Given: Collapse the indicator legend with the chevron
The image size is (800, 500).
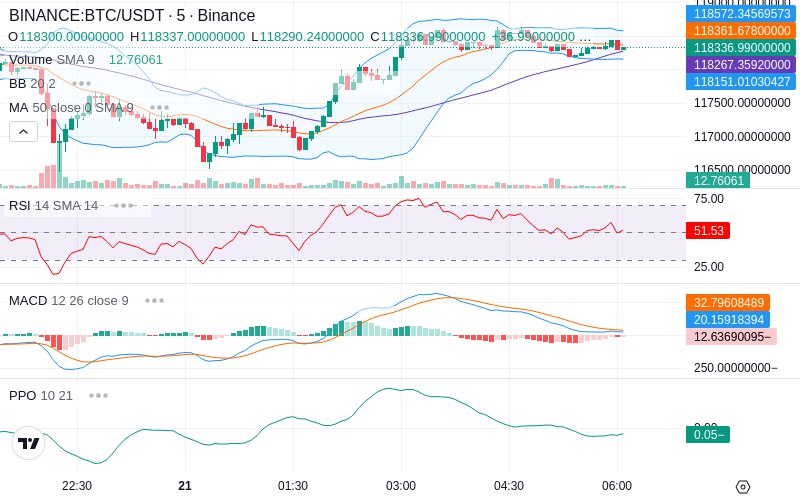Looking at the screenshot, I should [x=23, y=132].
